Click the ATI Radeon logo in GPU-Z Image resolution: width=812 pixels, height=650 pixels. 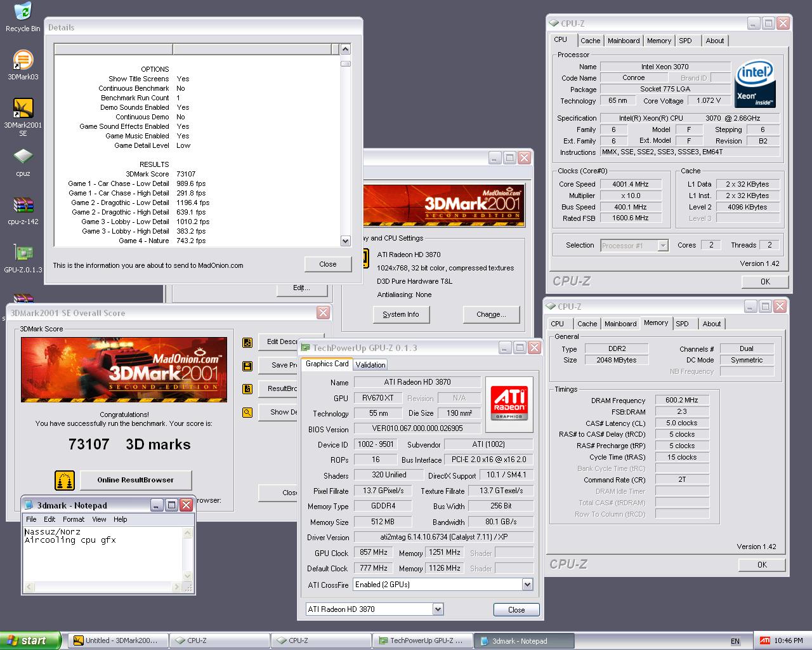[x=509, y=404]
